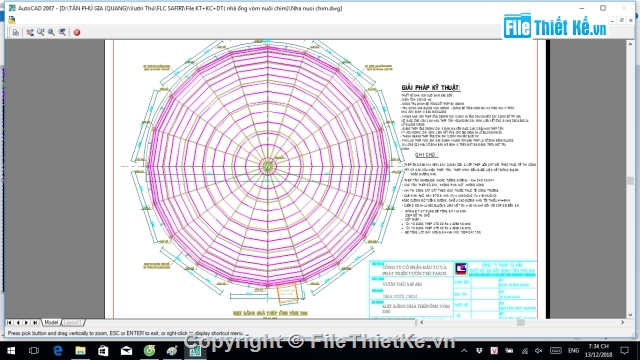Viewport: 640px width, 360px height.
Task: Close the preview with the red X icon
Action: (x=77, y=32)
